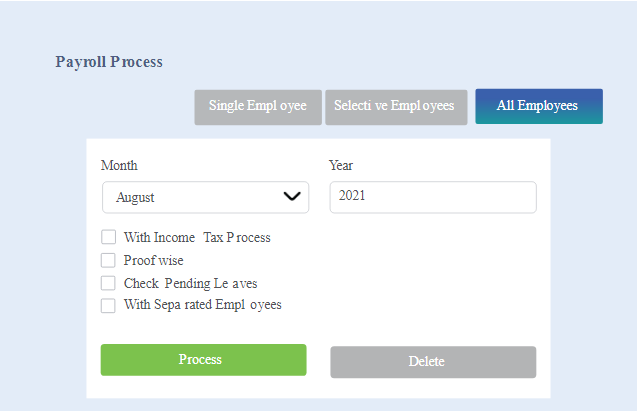Check the Check Pending Leaves box
Viewport: 638px width, 416px height.
108,283
